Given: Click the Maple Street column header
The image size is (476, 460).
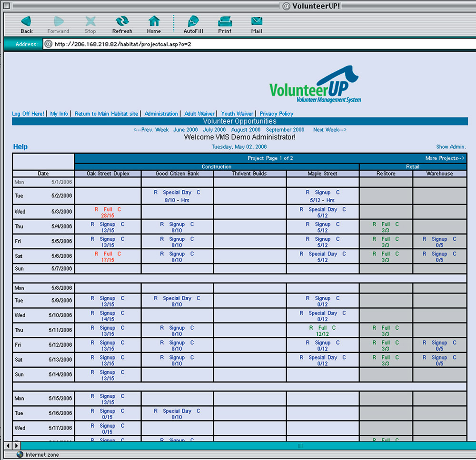Looking at the screenshot, I should click(322, 174).
